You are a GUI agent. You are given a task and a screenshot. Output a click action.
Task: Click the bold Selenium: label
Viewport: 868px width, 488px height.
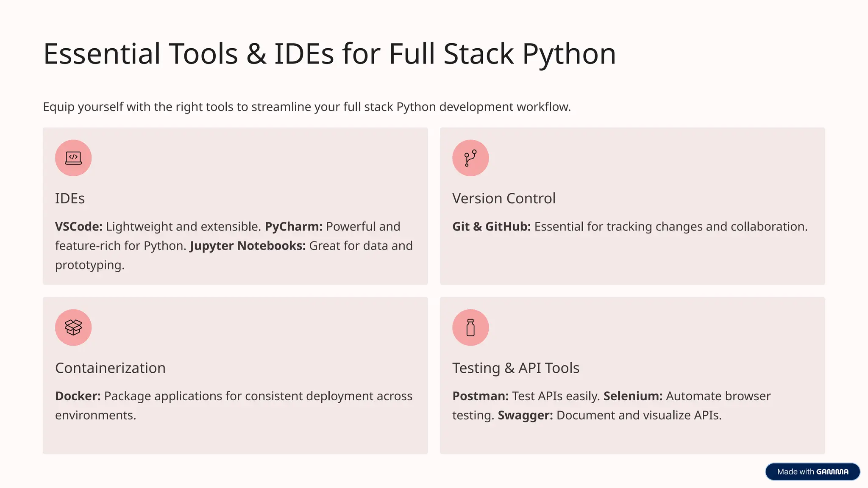pyautogui.click(x=633, y=396)
